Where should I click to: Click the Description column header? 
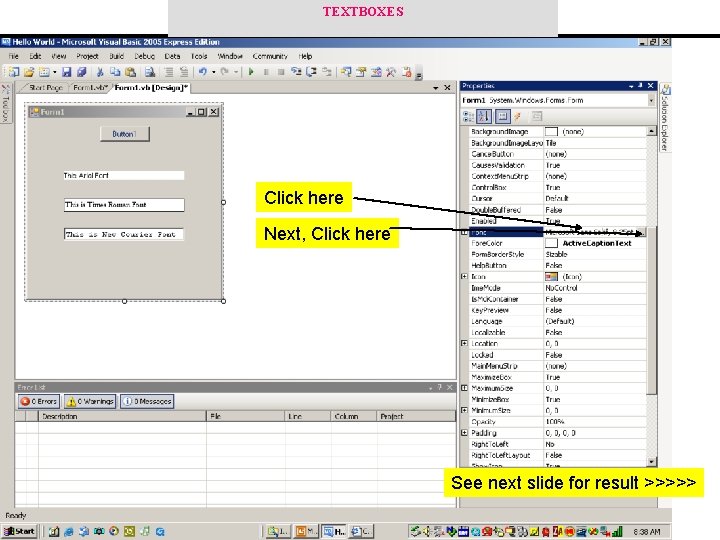[x=122, y=416]
